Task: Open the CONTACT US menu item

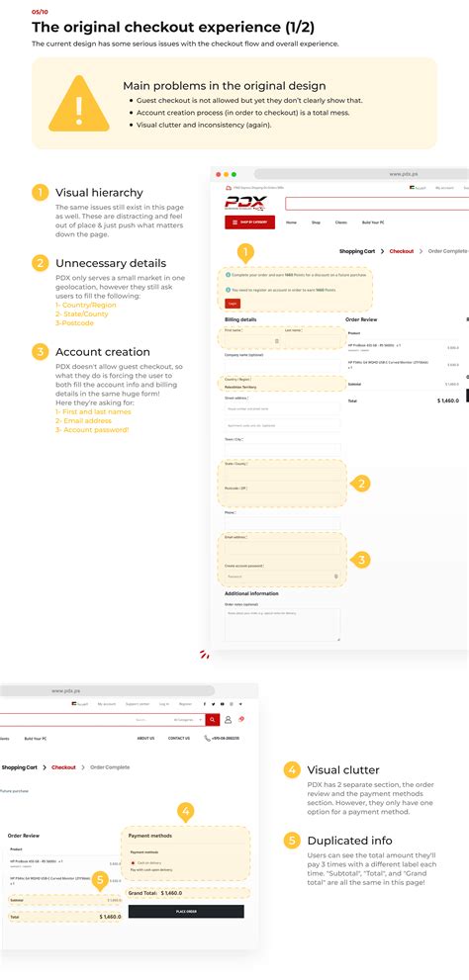Action: pos(179,738)
